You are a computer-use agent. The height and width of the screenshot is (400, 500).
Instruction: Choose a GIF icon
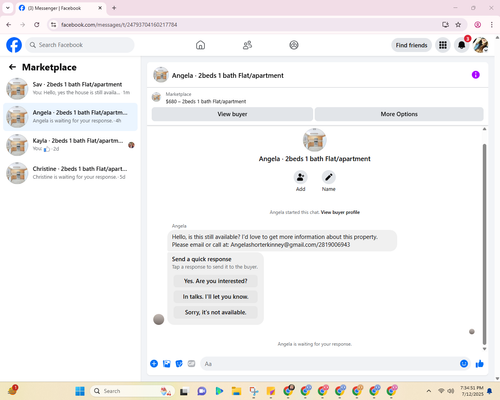pos(191,364)
